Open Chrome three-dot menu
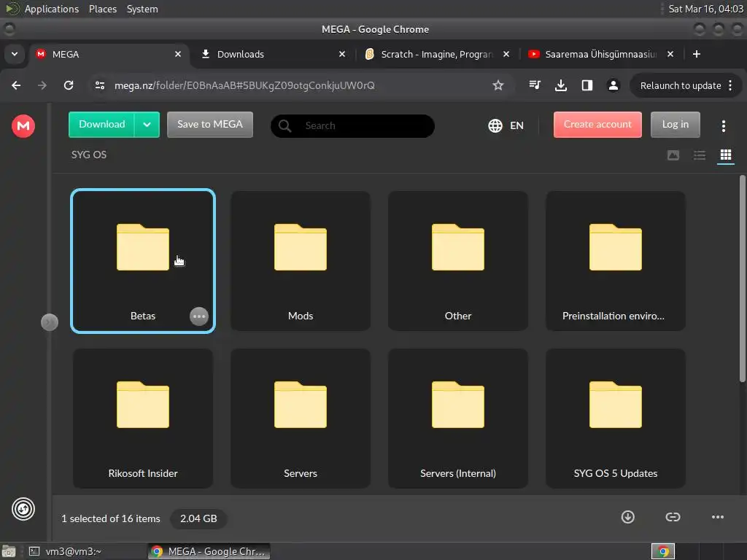Screen dimensions: 747x560 (730, 86)
